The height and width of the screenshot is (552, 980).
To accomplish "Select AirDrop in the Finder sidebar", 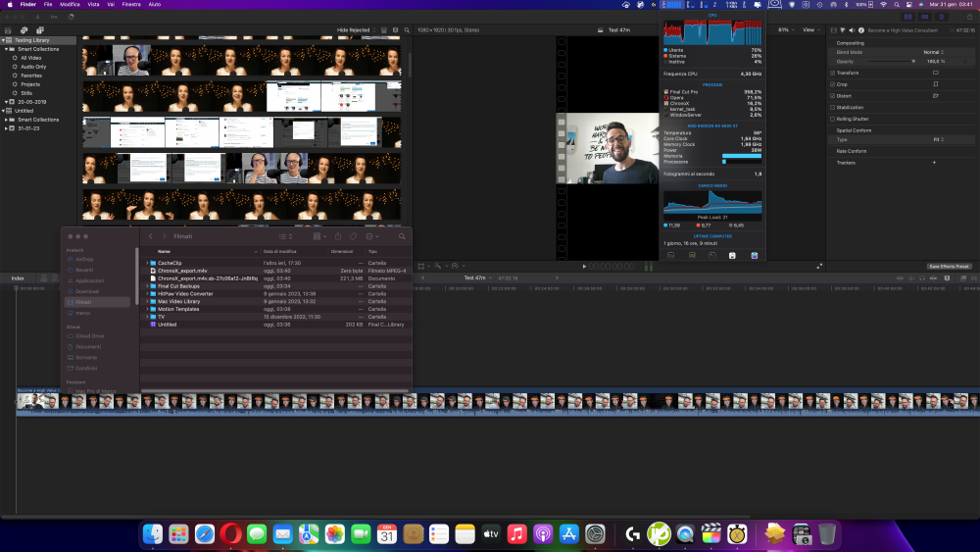I will (x=83, y=259).
